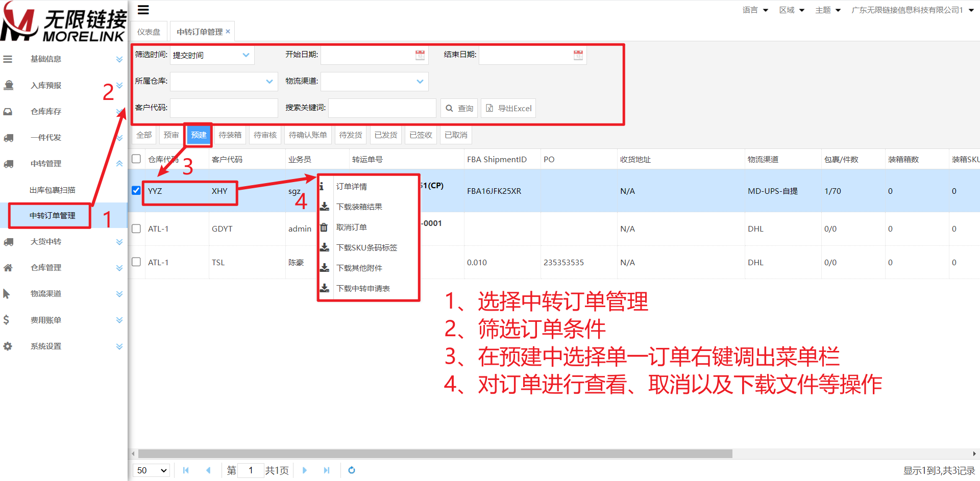Click the page number input field

coord(251,470)
